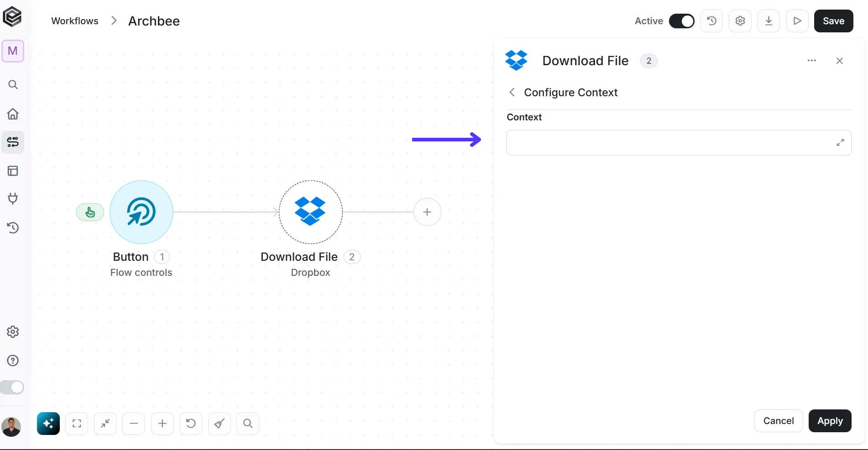Image resolution: width=868 pixels, height=450 pixels.
Task: Cancel the context configuration
Action: click(779, 421)
